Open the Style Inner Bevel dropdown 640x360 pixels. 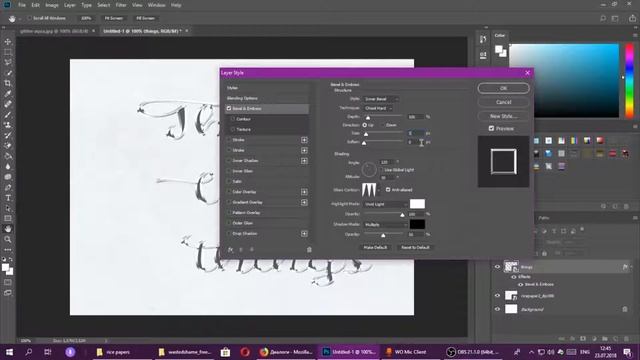(x=381, y=99)
